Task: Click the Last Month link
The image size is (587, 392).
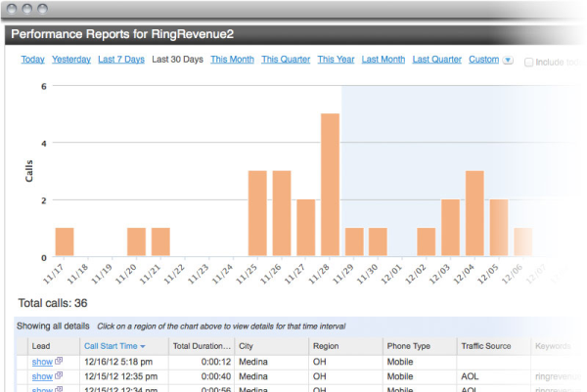Action: point(383,60)
